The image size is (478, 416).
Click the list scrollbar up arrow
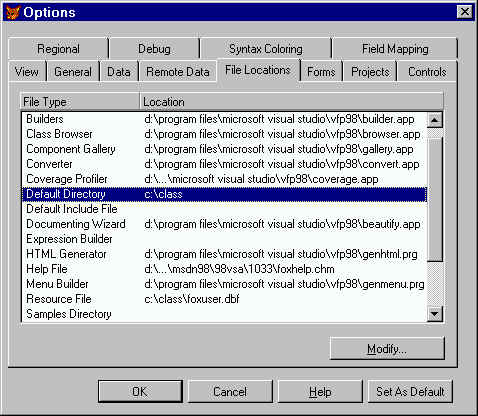[435, 120]
